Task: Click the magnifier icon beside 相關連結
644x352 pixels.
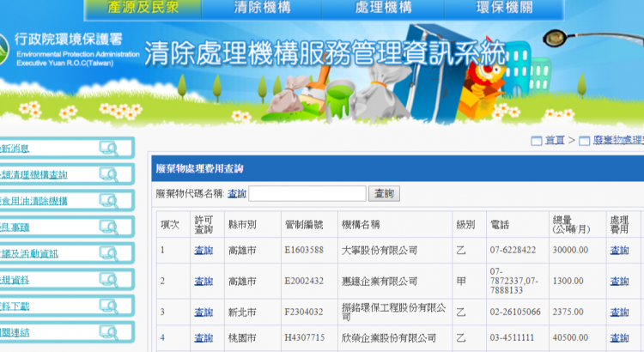Action: pos(108,331)
